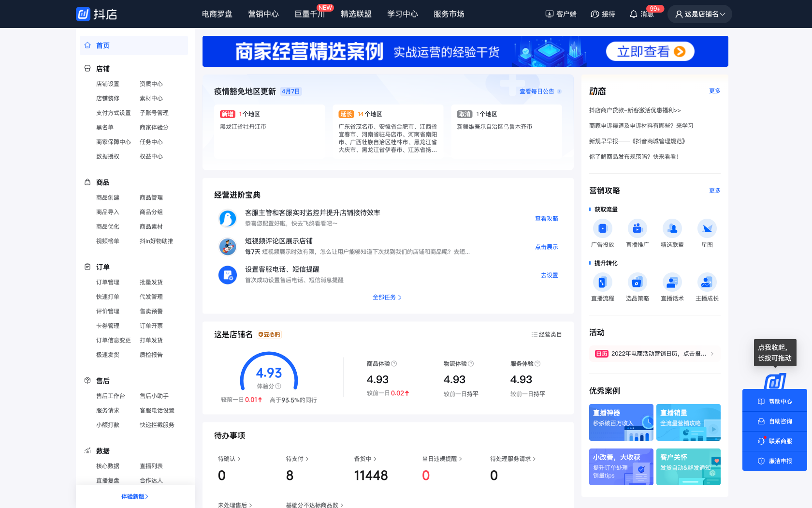This screenshot has width=812, height=508.
Task: Click the 体验分 help question icon
Action: tap(278, 386)
